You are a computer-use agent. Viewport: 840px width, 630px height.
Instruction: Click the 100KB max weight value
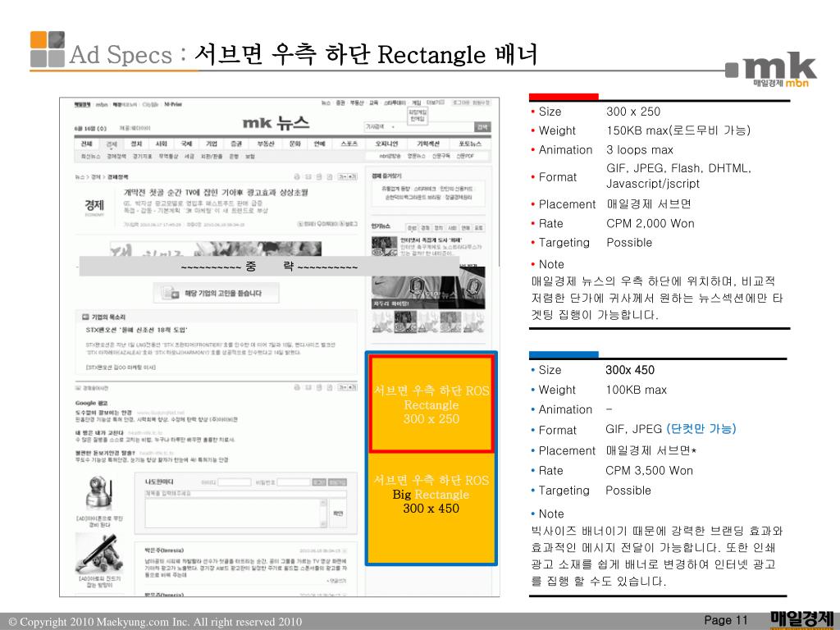(x=636, y=390)
